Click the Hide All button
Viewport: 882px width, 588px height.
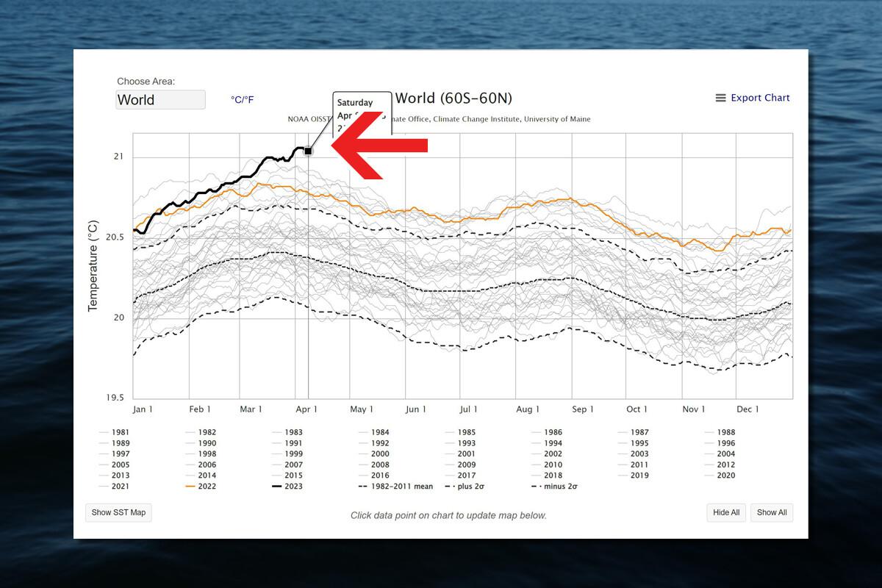tap(725, 512)
